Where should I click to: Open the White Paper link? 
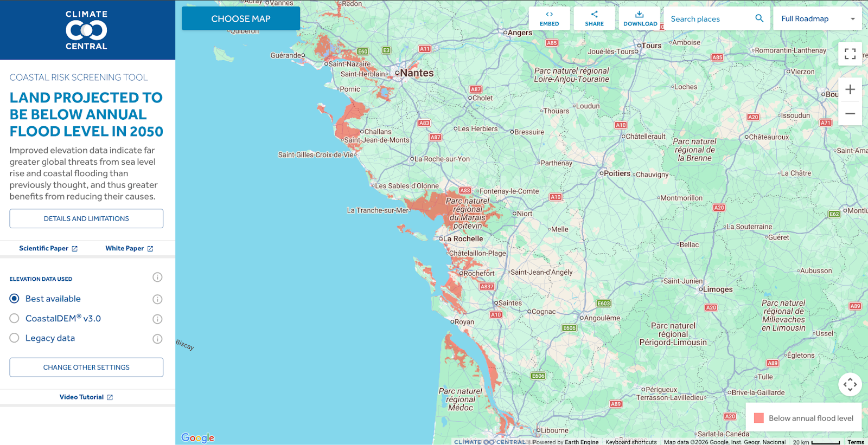coord(129,248)
